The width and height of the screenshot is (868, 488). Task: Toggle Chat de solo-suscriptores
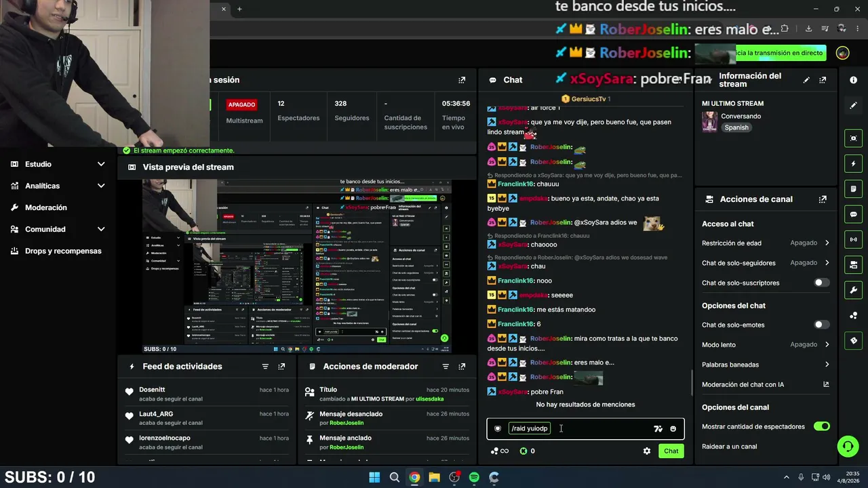click(x=821, y=283)
